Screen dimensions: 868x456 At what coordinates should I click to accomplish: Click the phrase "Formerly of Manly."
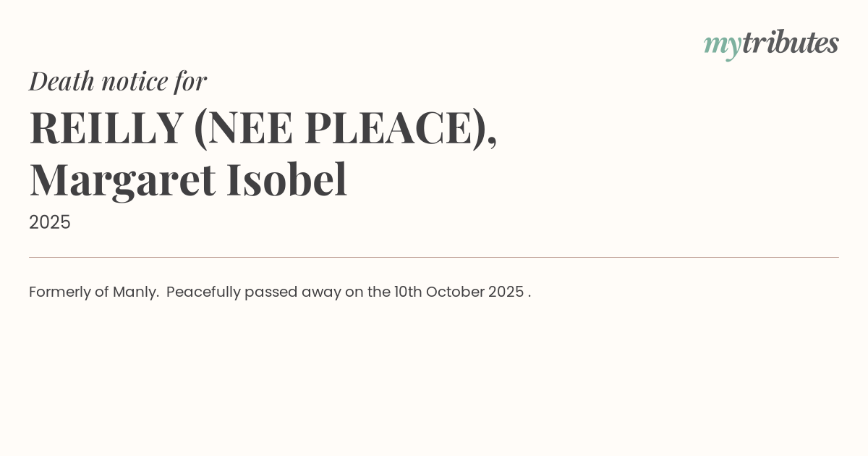94,292
